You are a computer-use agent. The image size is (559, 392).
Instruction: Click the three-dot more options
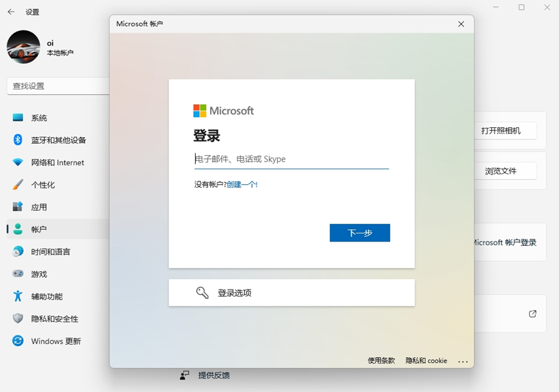pos(463,362)
